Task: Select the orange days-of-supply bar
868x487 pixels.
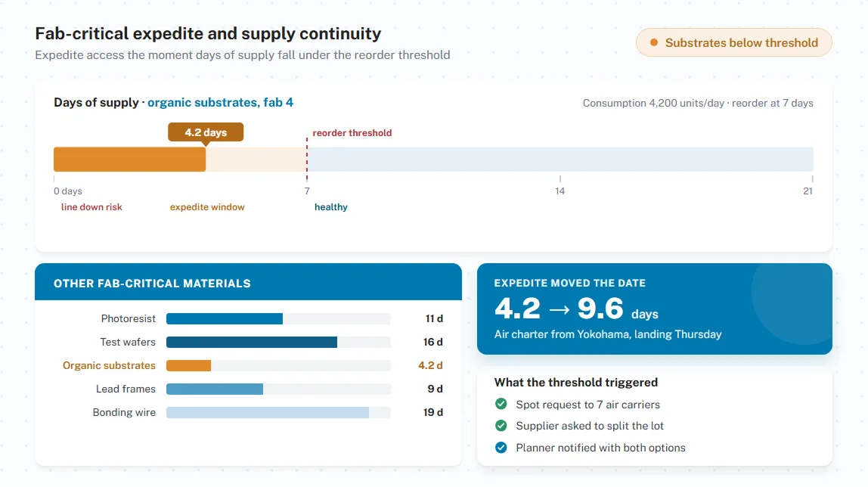Action: click(129, 160)
